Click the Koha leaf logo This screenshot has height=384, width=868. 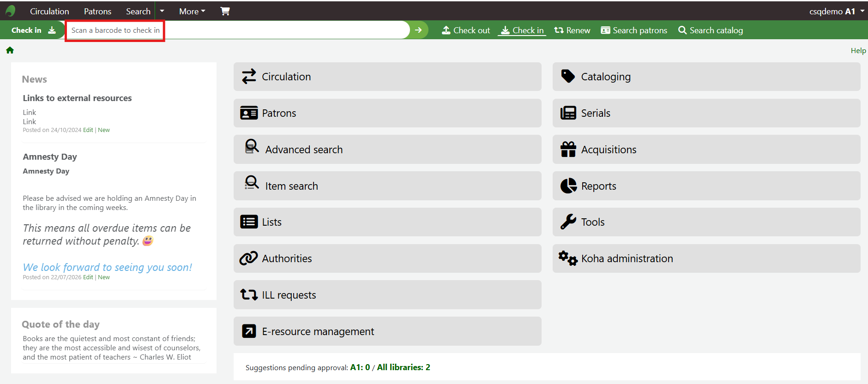point(10,11)
